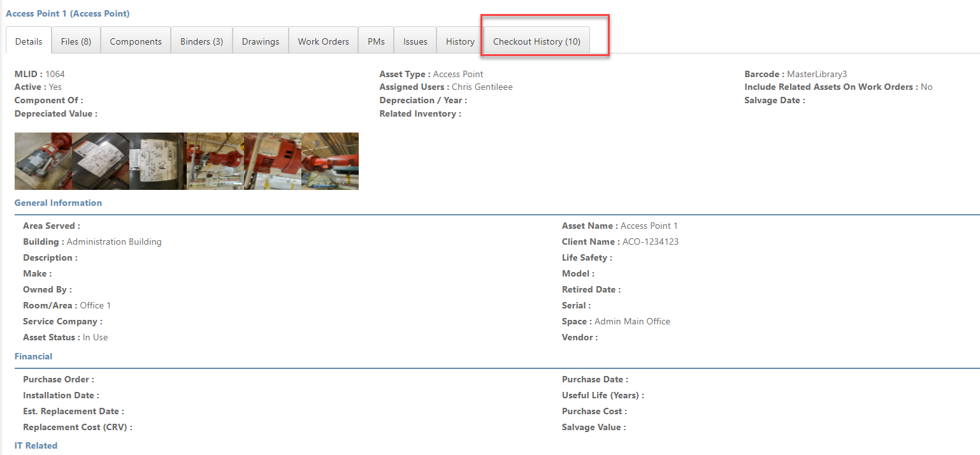Click the Owned By label

click(47, 289)
